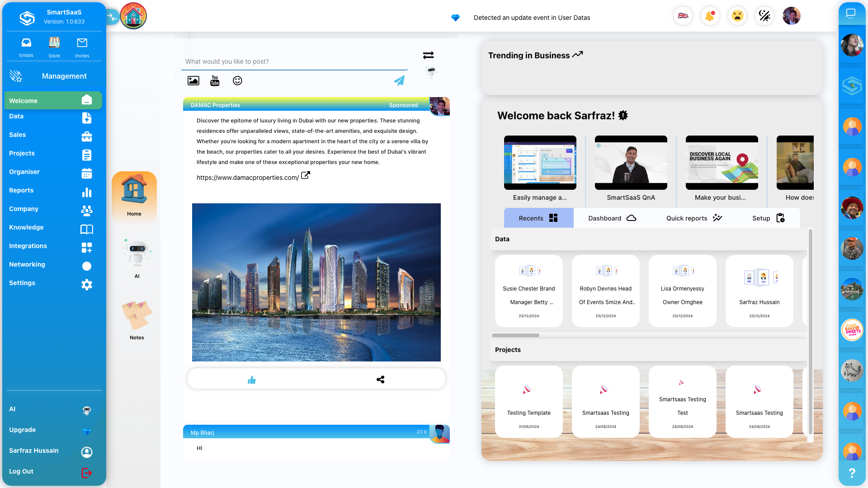Collapse sidebar using the arrow toggle

coord(112,18)
